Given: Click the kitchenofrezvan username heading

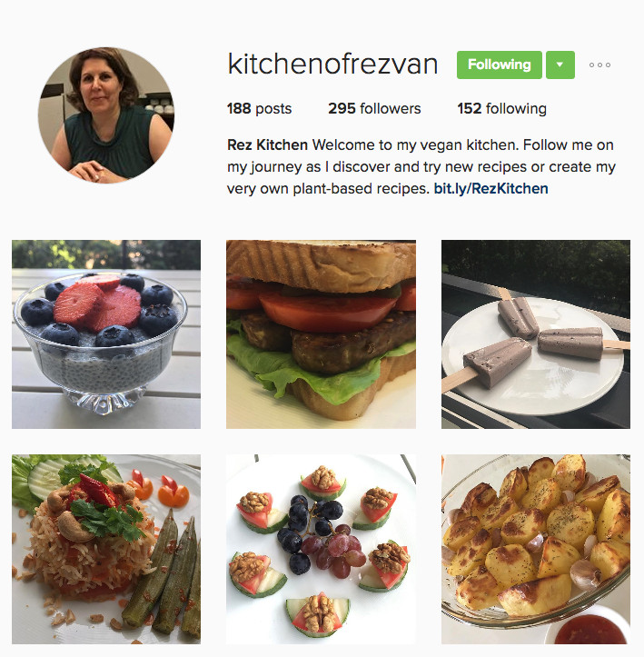Looking at the screenshot, I should 332,65.
